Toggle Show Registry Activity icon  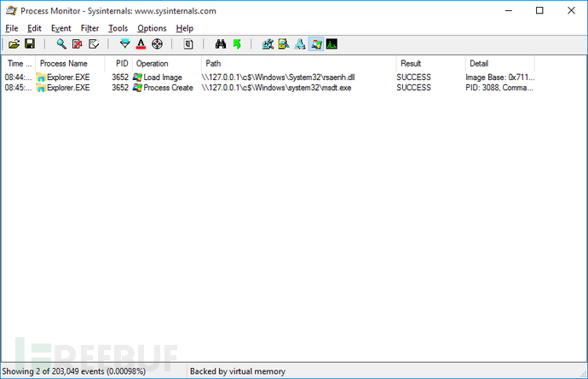[x=268, y=44]
